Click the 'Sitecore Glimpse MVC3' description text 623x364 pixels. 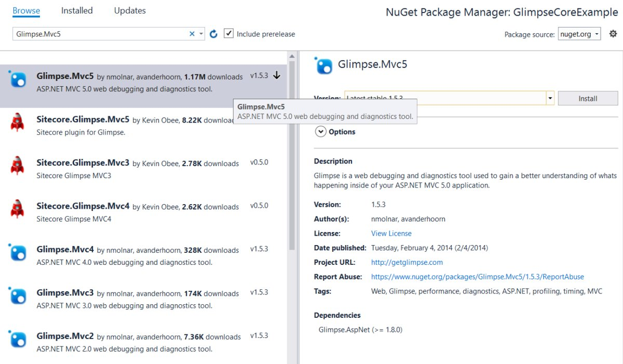click(x=74, y=176)
